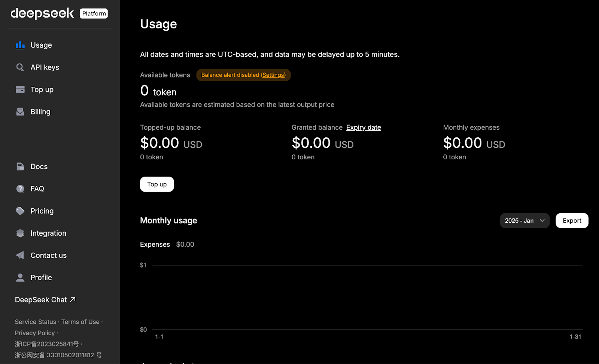
Task: Go to the Top up sidebar page
Action: click(x=42, y=89)
